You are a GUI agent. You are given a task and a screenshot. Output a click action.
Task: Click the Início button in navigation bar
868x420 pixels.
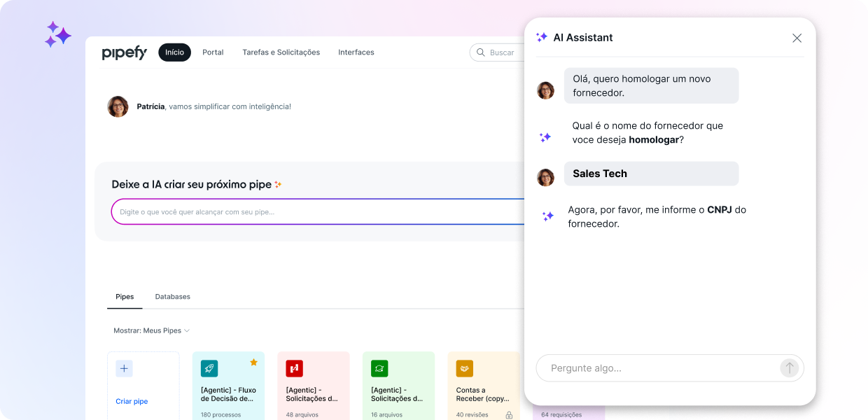tap(174, 52)
